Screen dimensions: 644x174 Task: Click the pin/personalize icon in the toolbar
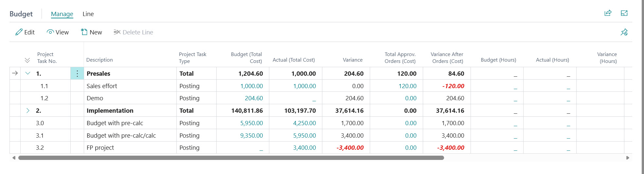[x=624, y=32]
